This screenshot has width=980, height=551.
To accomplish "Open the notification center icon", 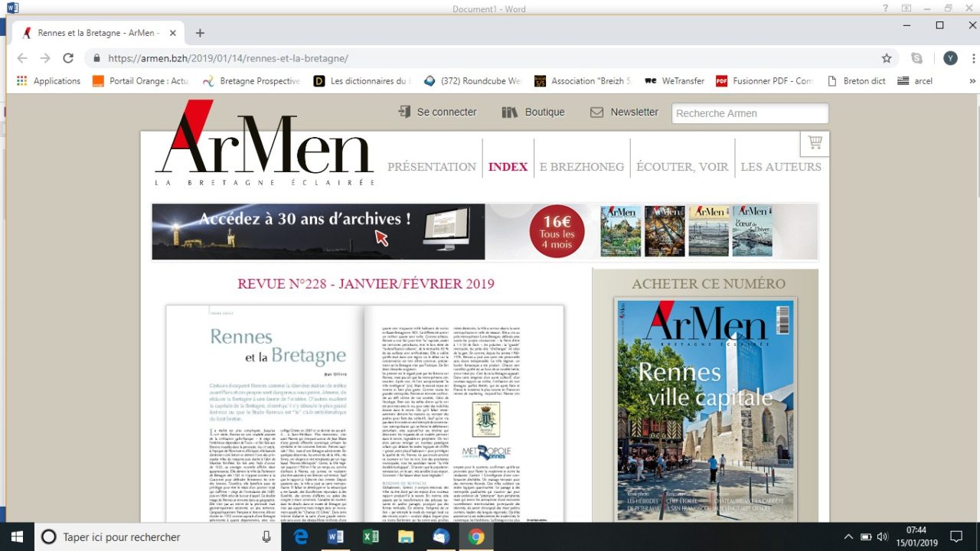I will coord(956,536).
